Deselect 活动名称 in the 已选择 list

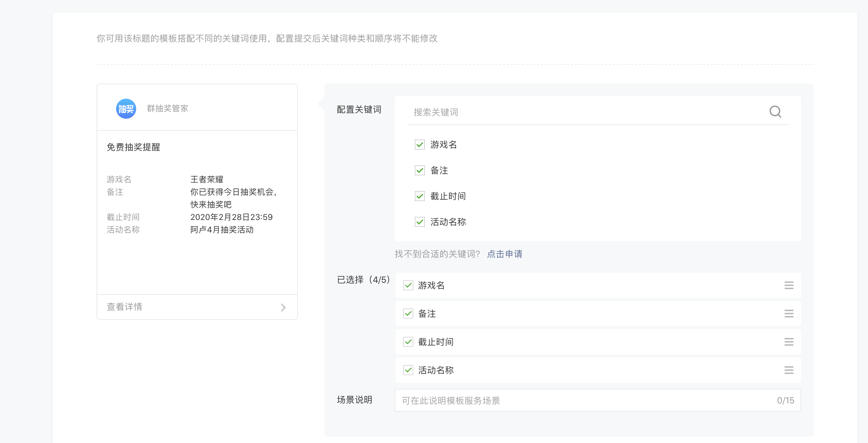point(408,370)
